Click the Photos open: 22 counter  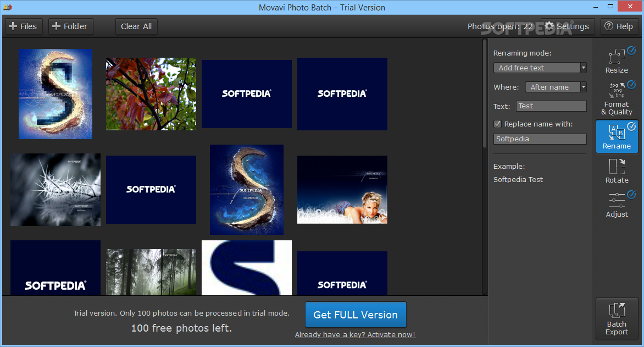click(500, 26)
